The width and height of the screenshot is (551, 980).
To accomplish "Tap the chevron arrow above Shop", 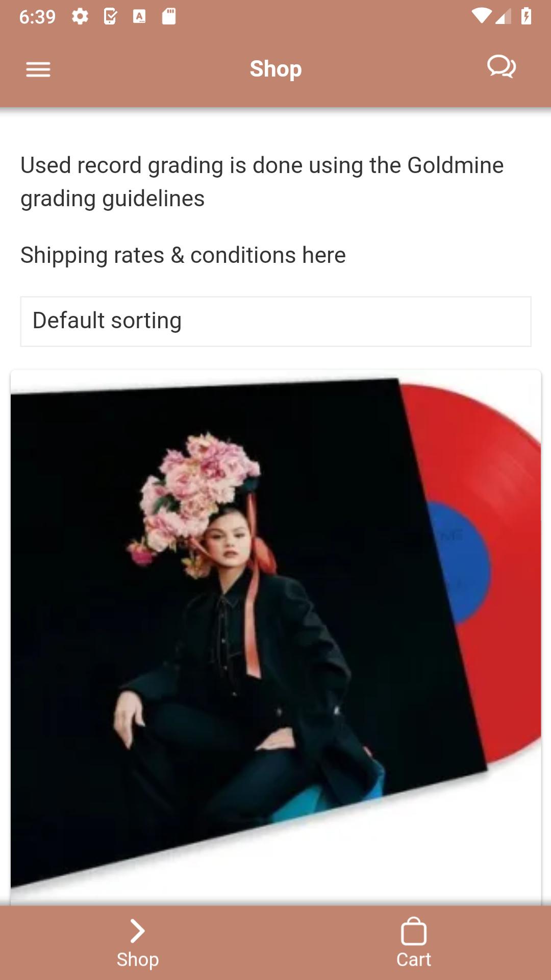I will (137, 930).
